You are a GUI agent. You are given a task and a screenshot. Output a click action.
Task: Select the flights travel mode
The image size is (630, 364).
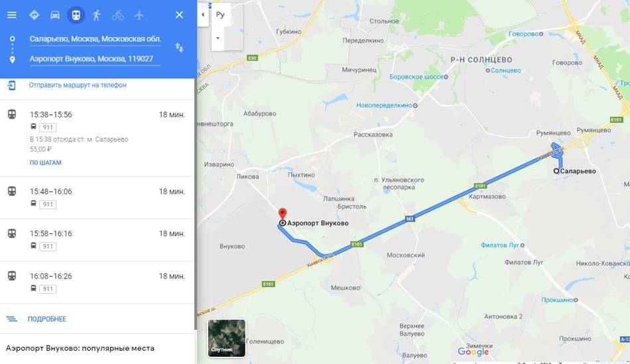pyautogui.click(x=139, y=15)
